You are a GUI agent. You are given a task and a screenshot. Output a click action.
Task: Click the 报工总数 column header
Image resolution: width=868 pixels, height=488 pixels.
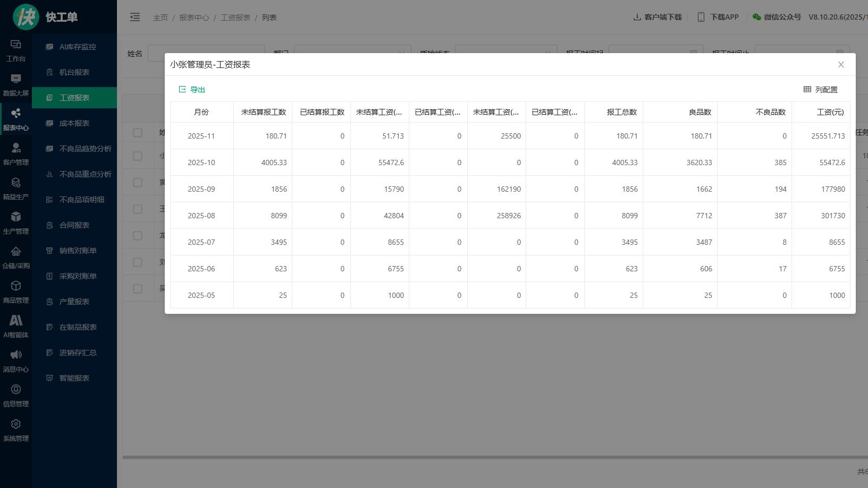tap(614, 112)
